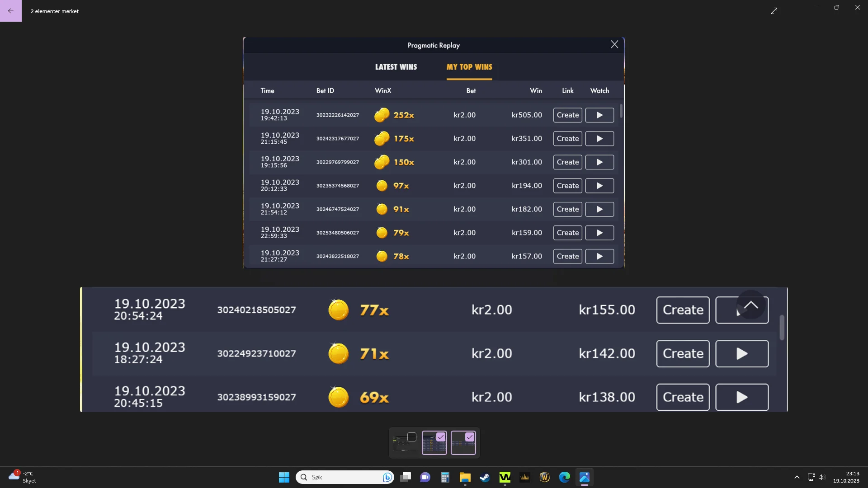Viewport: 868px width, 488px height.
Task: Open the green W app on the taskbar
Action: 505,477
